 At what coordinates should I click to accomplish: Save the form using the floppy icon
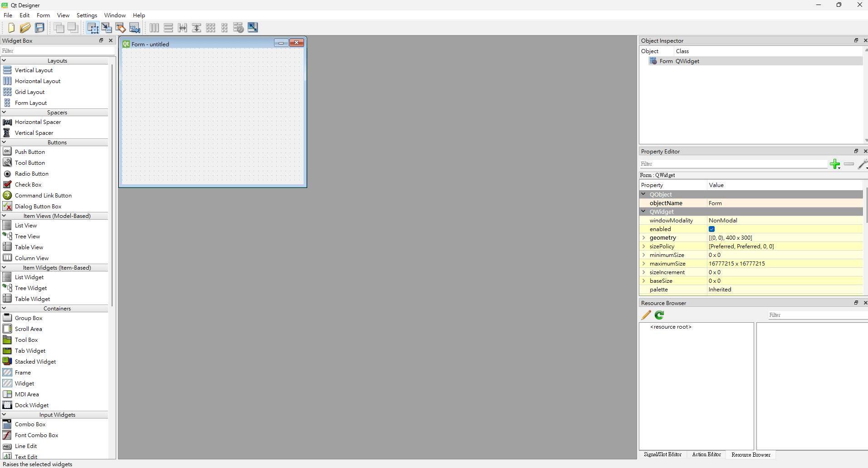pos(40,28)
